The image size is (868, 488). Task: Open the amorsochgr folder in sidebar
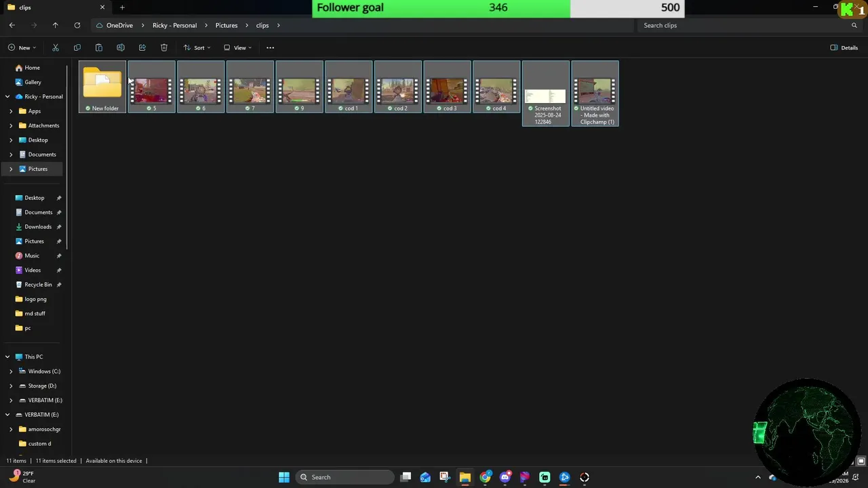coord(44,429)
